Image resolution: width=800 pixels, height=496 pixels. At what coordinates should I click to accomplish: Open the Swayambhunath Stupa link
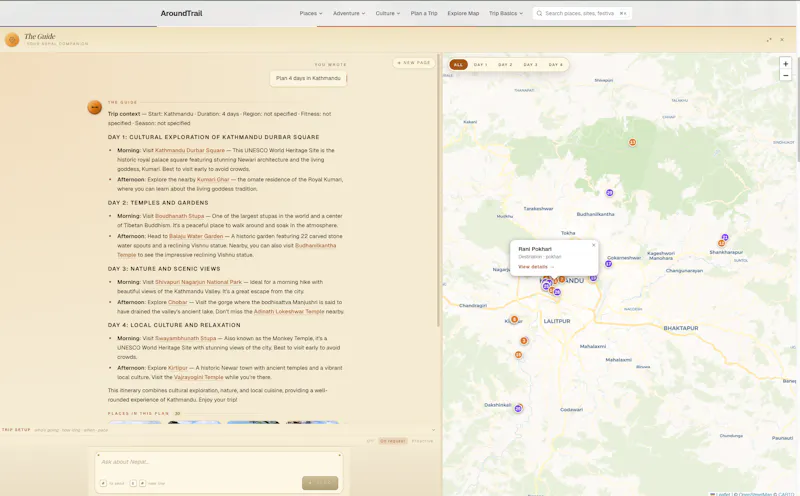186,338
